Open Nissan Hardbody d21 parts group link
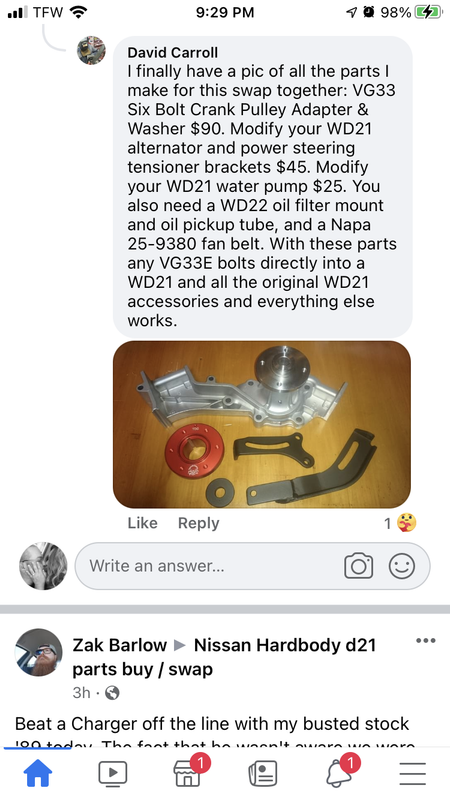 224,657
